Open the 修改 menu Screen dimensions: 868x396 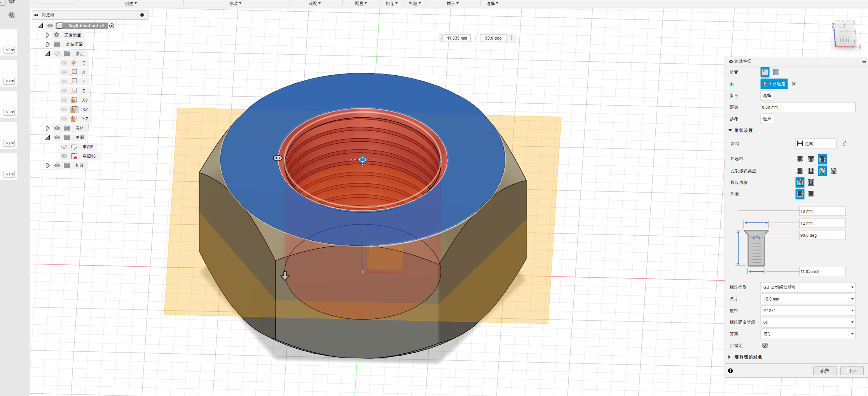coord(235,3)
